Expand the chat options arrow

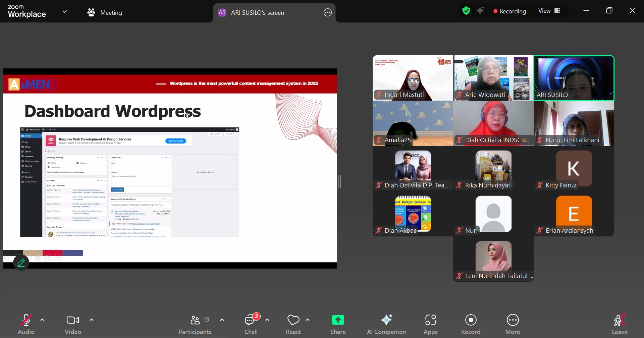(x=267, y=320)
